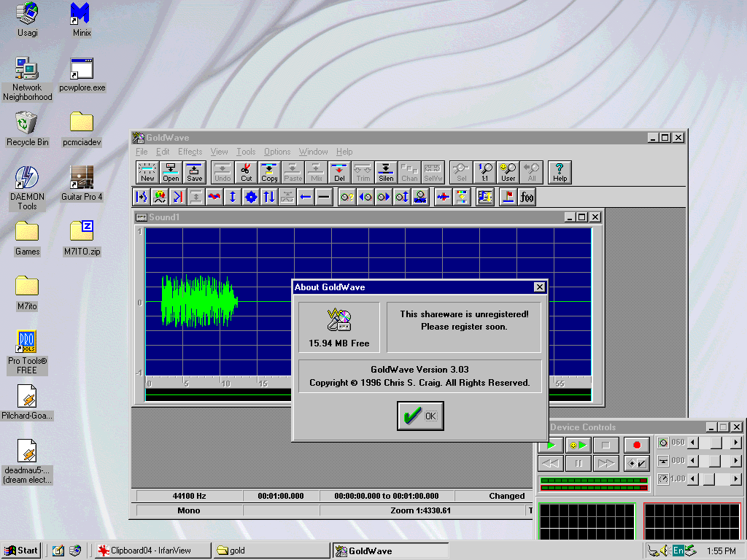Open the Start menu

click(21, 551)
